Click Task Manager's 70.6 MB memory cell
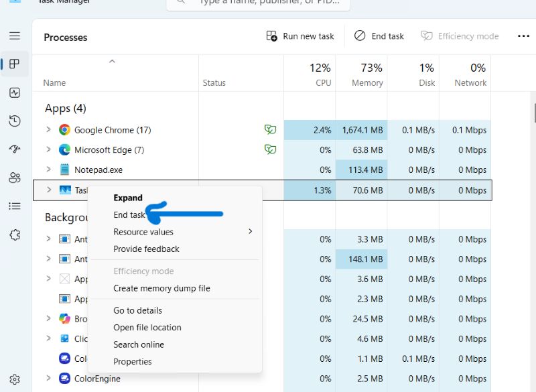The width and height of the screenshot is (536, 392). point(361,190)
